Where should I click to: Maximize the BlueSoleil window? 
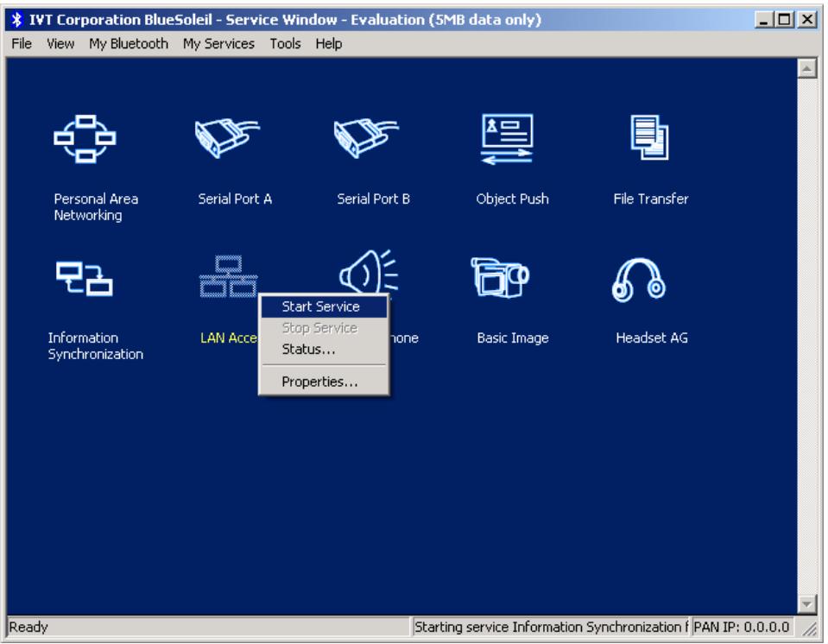784,20
